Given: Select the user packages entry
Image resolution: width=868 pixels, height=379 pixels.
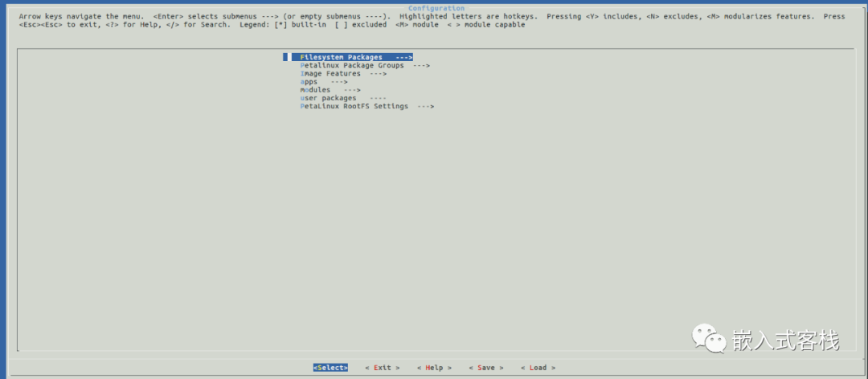Looking at the screenshot, I should 343,98.
